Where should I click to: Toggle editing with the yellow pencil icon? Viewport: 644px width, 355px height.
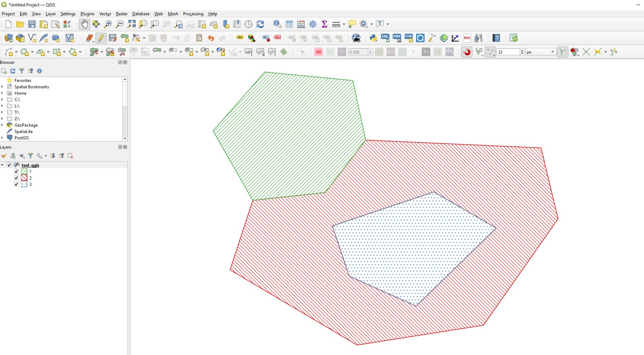pyautogui.click(x=101, y=38)
